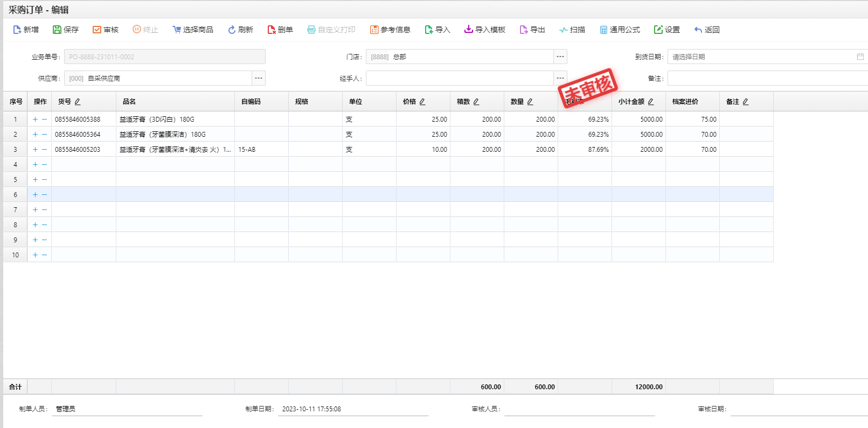
Task: Click the 15-AB 自编码 cell
Action: [261, 150]
